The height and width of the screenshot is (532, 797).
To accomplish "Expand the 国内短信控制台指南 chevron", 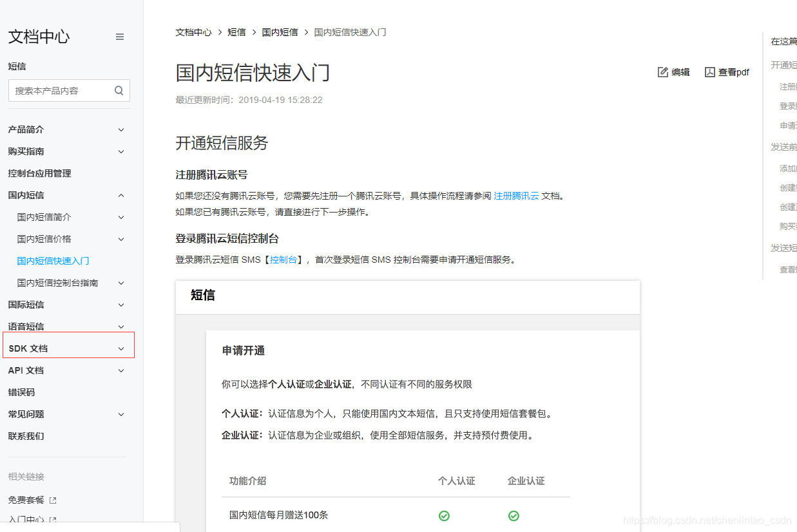I will (x=121, y=283).
